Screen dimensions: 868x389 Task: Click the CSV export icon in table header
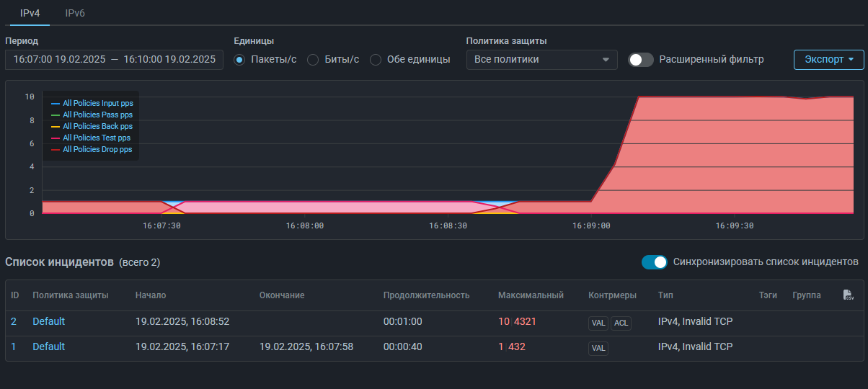[x=849, y=295]
